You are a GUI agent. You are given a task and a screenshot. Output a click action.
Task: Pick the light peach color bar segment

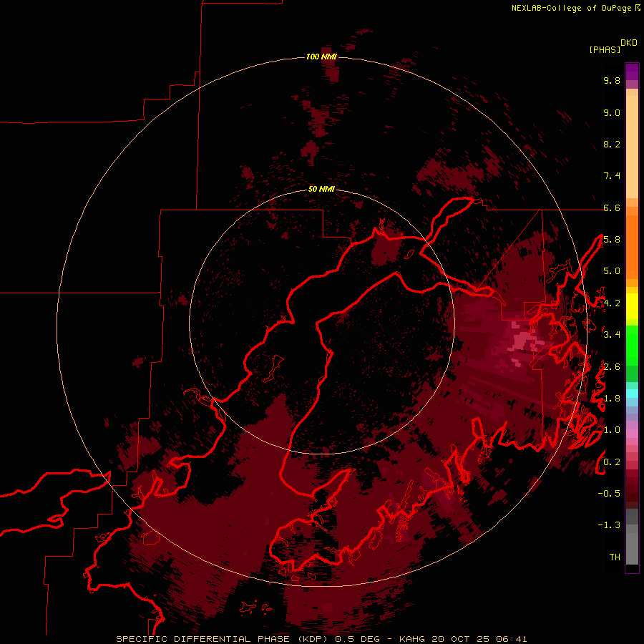click(x=632, y=147)
